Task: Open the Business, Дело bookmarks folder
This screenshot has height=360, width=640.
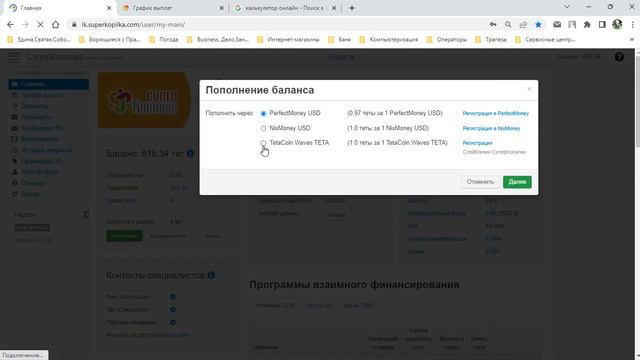Action: click(218, 40)
